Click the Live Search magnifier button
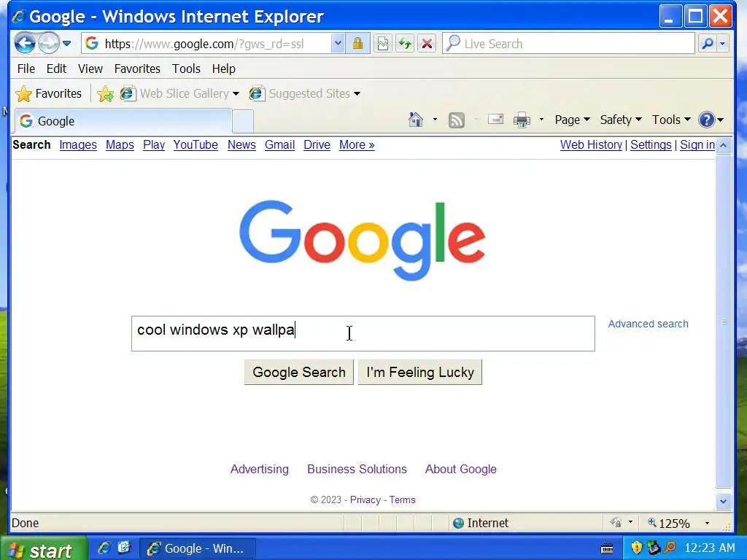 point(708,44)
